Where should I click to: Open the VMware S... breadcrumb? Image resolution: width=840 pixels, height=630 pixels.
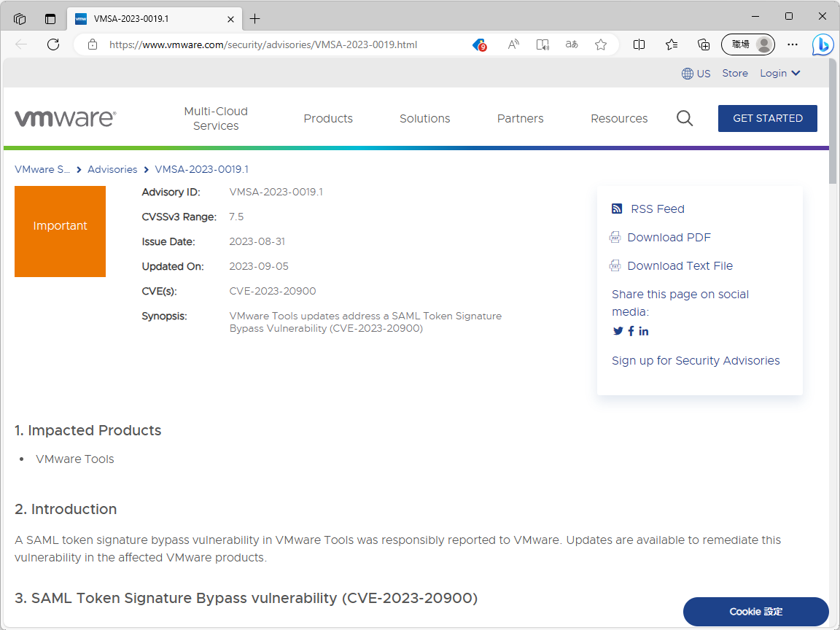(42, 169)
